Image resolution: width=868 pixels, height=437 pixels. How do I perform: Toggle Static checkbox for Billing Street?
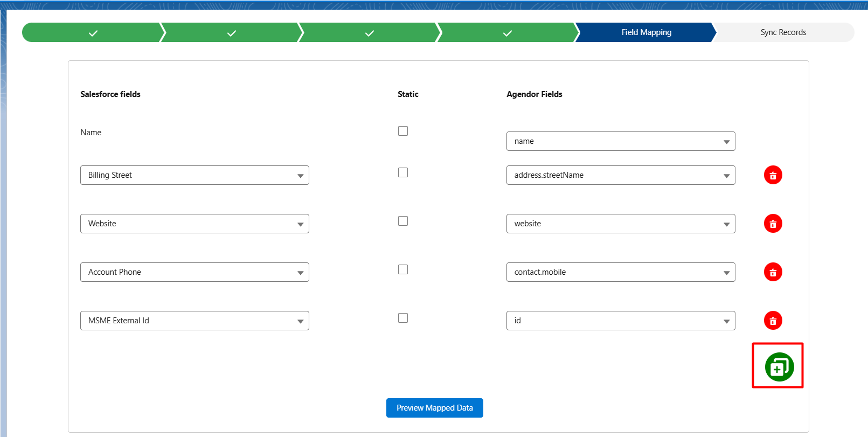coord(403,172)
